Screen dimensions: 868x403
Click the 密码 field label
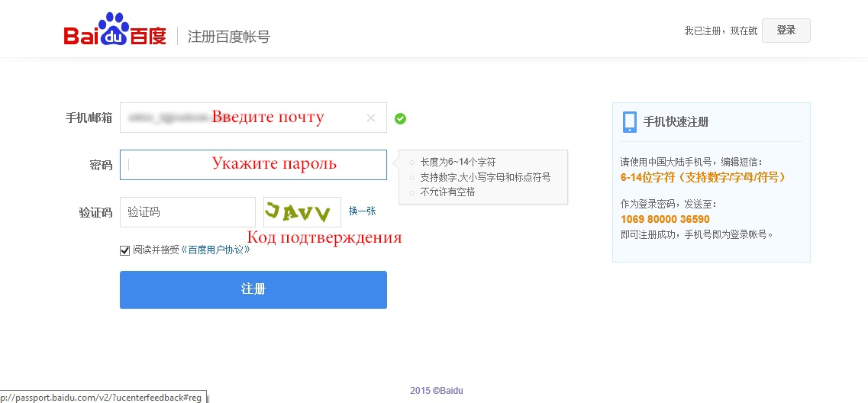point(101,165)
